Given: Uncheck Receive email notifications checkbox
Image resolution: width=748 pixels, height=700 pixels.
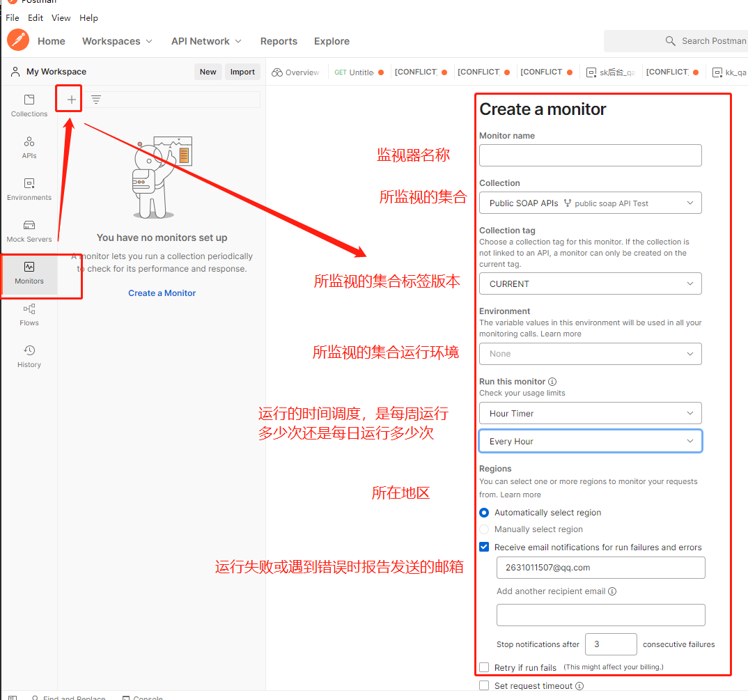Looking at the screenshot, I should pyautogui.click(x=484, y=547).
